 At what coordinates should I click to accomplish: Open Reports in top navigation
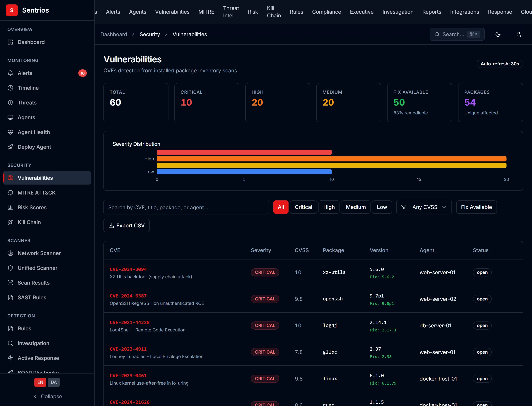coord(432,12)
